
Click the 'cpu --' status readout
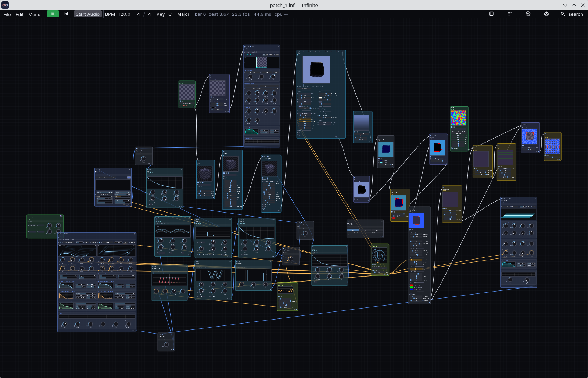pos(281,14)
